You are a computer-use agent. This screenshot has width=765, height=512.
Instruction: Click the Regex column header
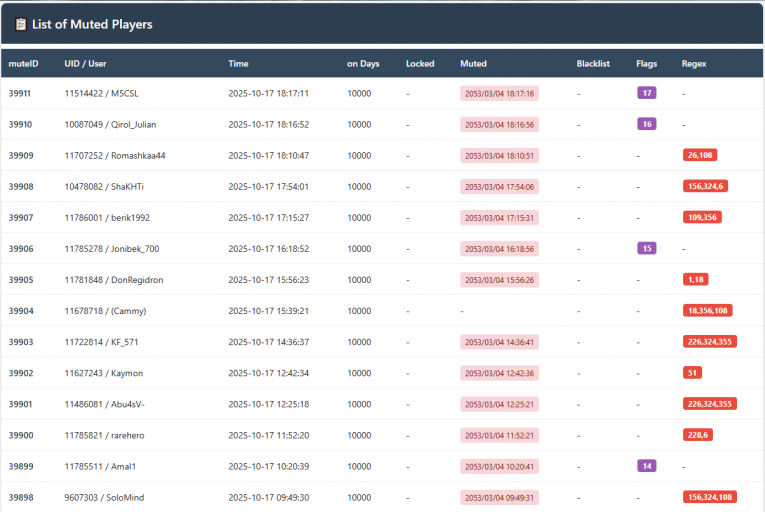coord(694,64)
